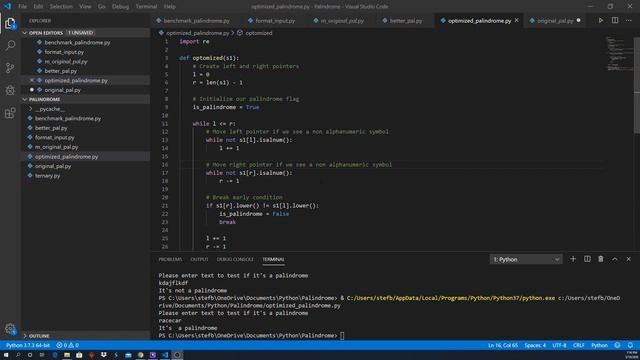Click the VS Code icon in the taskbar

(x=165, y=355)
